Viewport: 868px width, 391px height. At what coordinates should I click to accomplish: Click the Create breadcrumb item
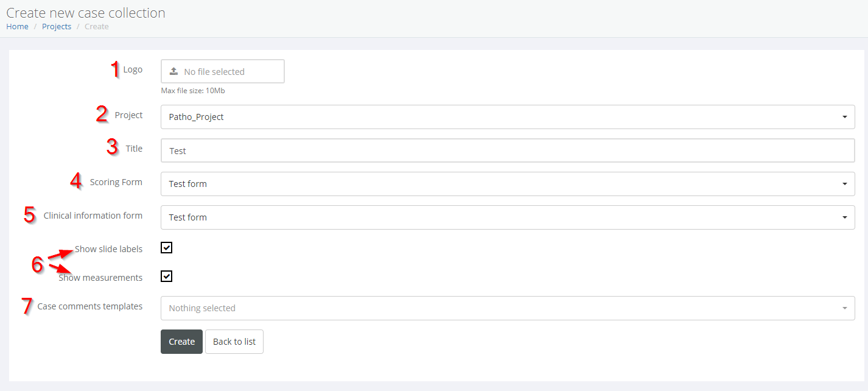pyautogui.click(x=97, y=27)
